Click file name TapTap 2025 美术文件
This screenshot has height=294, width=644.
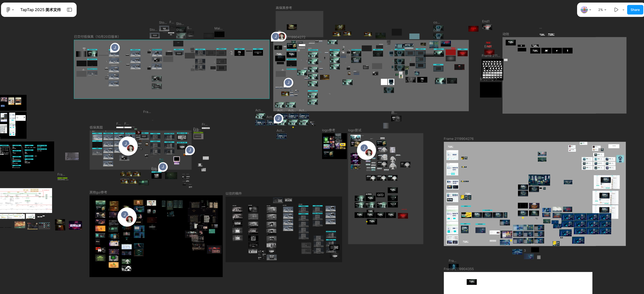click(41, 10)
